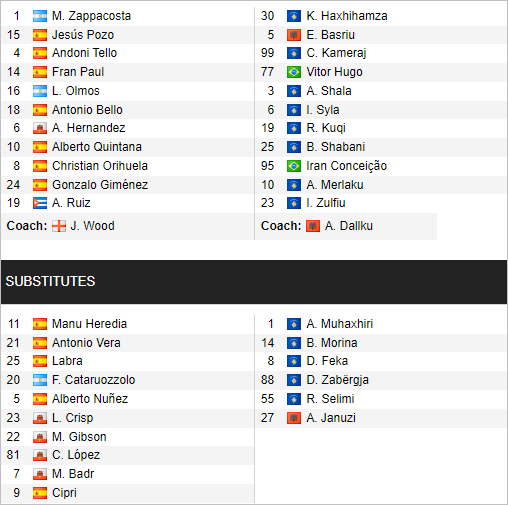Viewport: 508px width, 505px height.
Task: Click the Kosovo flag beside K. Haxhihamza
Action: (294, 16)
